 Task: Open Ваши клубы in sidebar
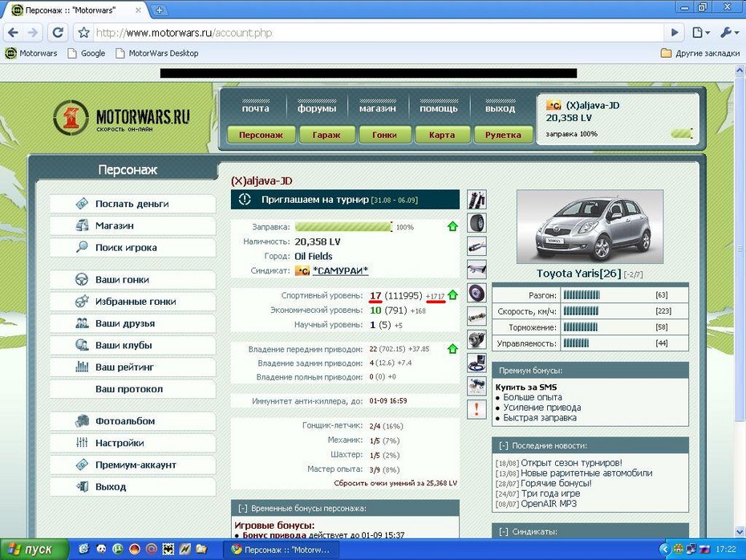point(132,345)
